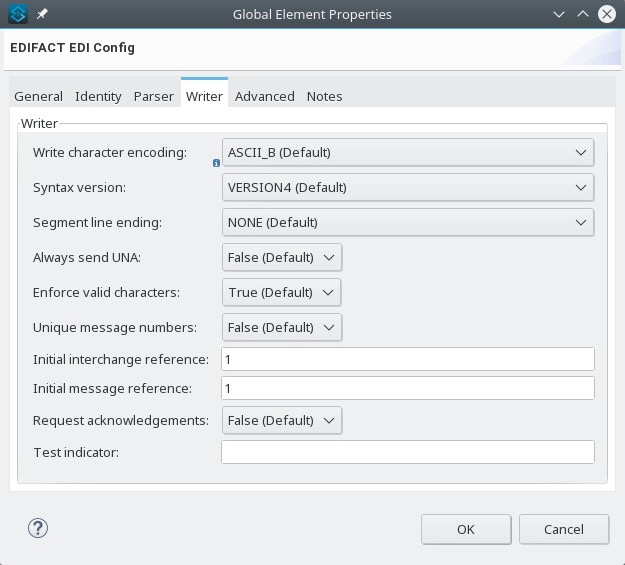Switch to the Advanced tab
Image resolution: width=625 pixels, height=565 pixels.
pos(265,96)
